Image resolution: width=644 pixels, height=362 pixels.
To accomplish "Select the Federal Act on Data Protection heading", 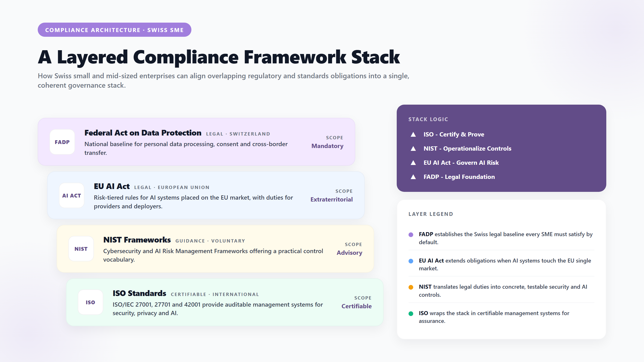I will click(143, 133).
